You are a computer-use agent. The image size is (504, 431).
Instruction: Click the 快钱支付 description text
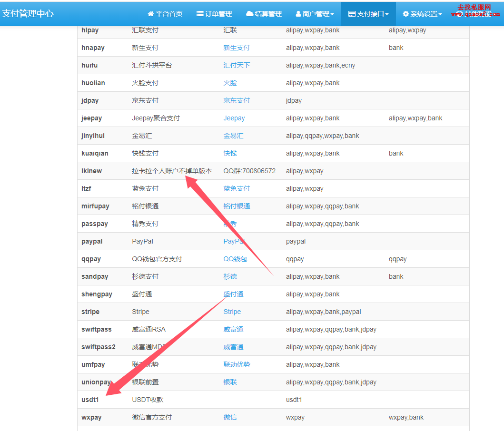[x=145, y=153]
